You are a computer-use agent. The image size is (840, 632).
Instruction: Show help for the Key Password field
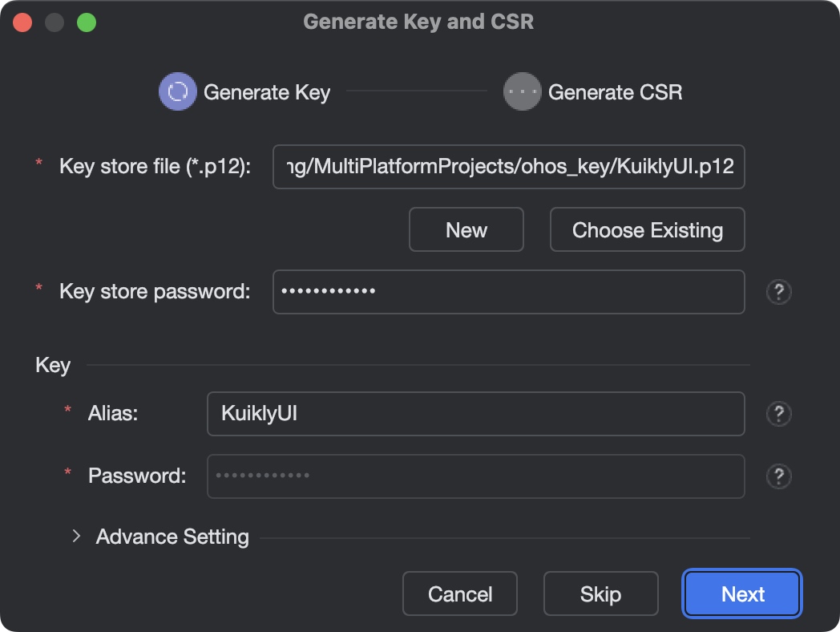click(778, 476)
